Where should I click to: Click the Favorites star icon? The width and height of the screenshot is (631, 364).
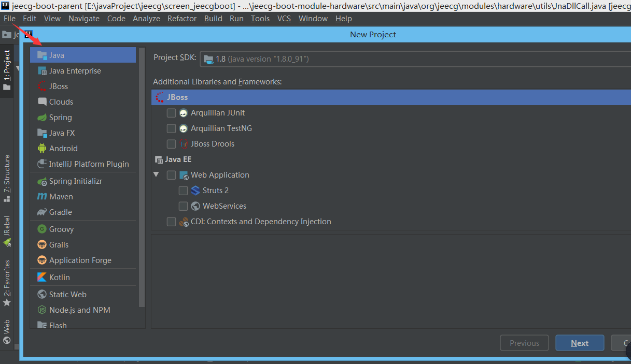pos(7,302)
